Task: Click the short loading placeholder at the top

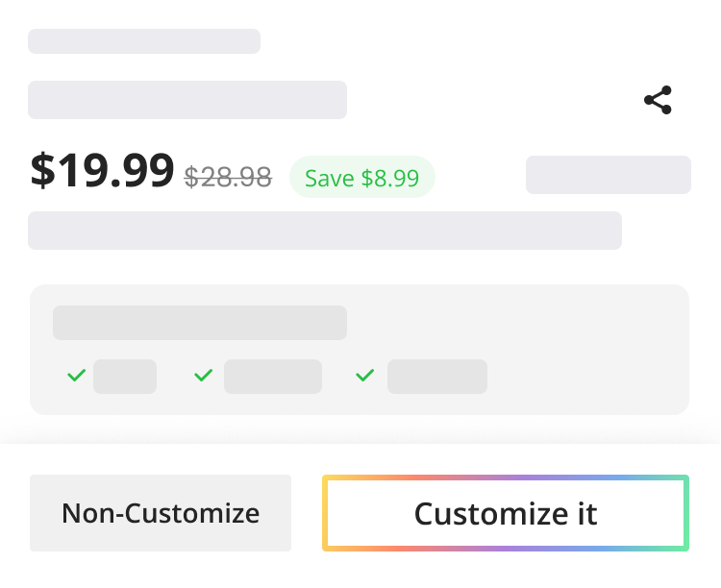Action: coord(144,41)
